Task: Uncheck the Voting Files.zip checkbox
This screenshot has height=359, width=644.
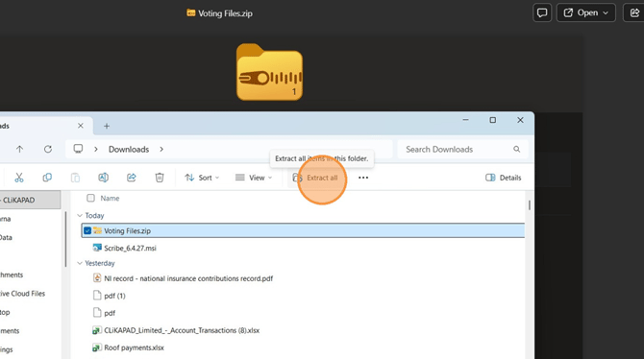Action: (x=87, y=231)
